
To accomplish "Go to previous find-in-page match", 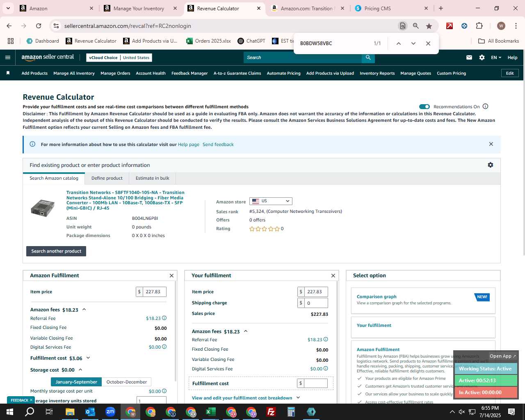I will (398, 43).
